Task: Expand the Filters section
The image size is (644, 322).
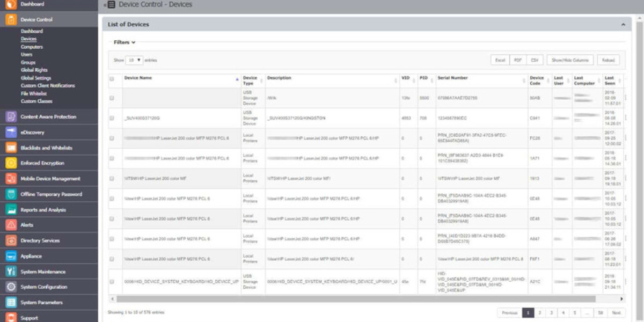Action: (x=125, y=42)
